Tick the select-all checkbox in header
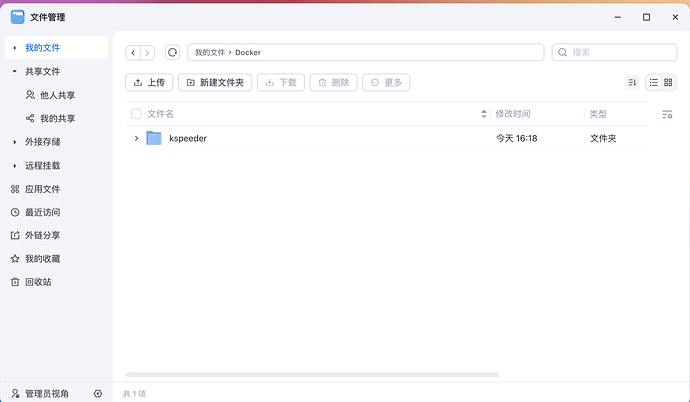This screenshot has height=402, width=690. [136, 115]
